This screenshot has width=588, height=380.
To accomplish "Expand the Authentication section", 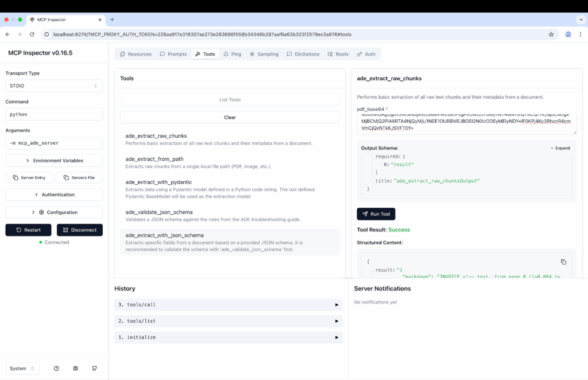I will (x=54, y=195).
